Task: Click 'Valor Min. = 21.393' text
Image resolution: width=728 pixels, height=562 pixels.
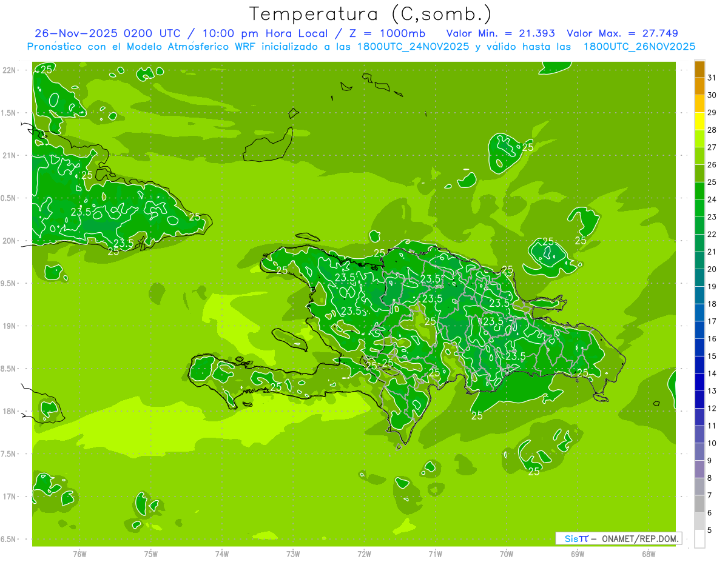Action: [x=500, y=33]
